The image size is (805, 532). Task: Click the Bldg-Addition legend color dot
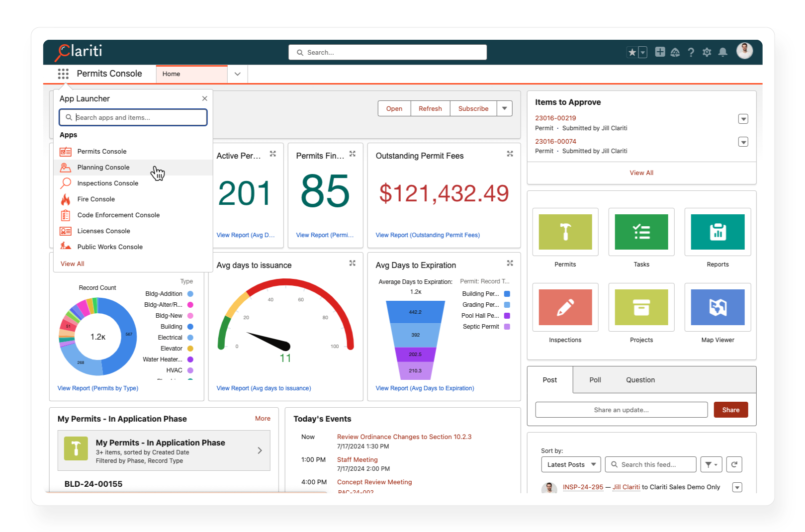click(x=190, y=294)
